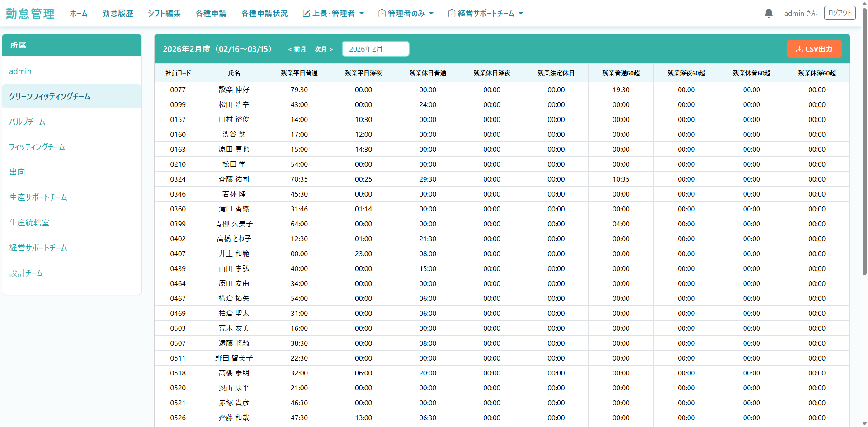Viewport: 868px width, 427px height.
Task: Click the 氏名 column header
Action: pyautogui.click(x=234, y=73)
